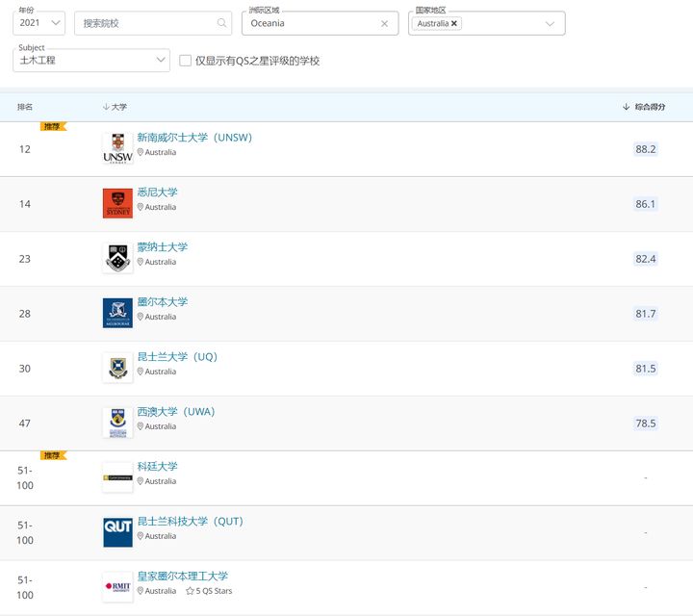
Task: Click the University of Melbourne logo
Action: (x=117, y=313)
